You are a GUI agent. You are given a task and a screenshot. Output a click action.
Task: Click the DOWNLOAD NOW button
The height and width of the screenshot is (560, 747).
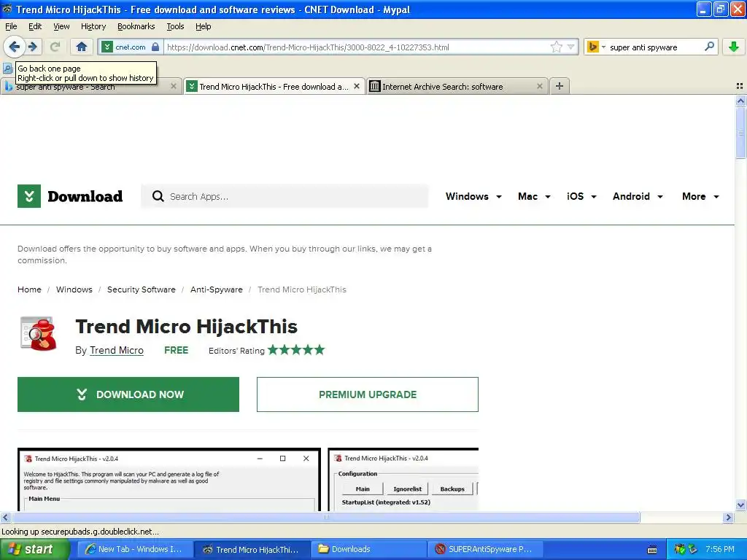pos(128,394)
